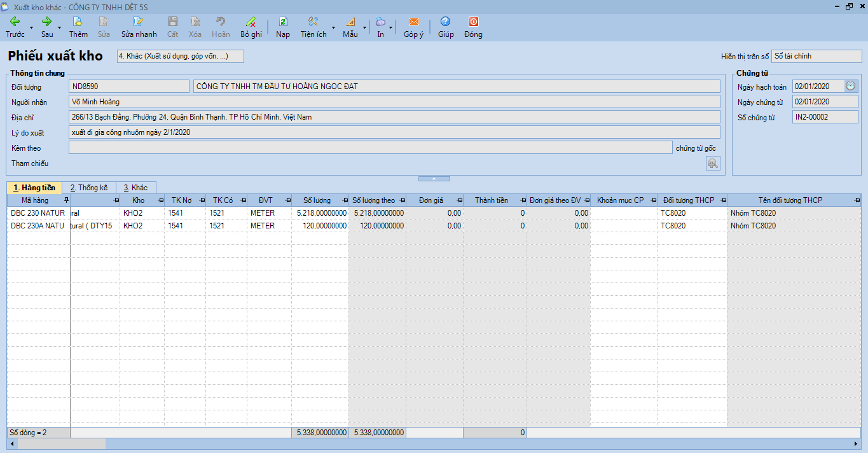This screenshot has width=868, height=453.
Task: Click horizontal scrollbar right arrow
Action: click(x=856, y=443)
